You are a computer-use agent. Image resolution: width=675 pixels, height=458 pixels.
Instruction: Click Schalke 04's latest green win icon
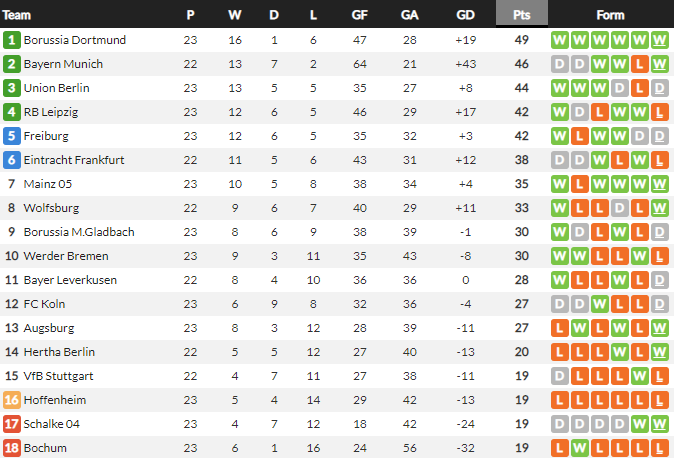pyautogui.click(x=659, y=423)
